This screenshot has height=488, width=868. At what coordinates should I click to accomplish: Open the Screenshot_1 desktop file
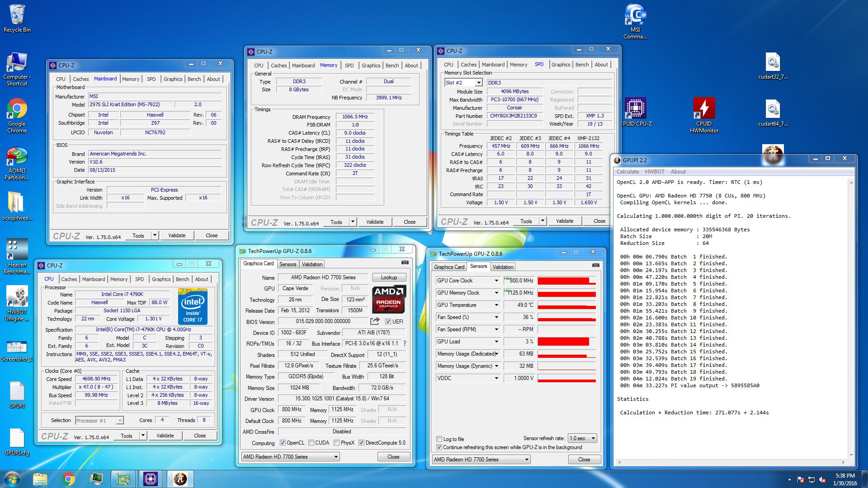[x=17, y=351]
